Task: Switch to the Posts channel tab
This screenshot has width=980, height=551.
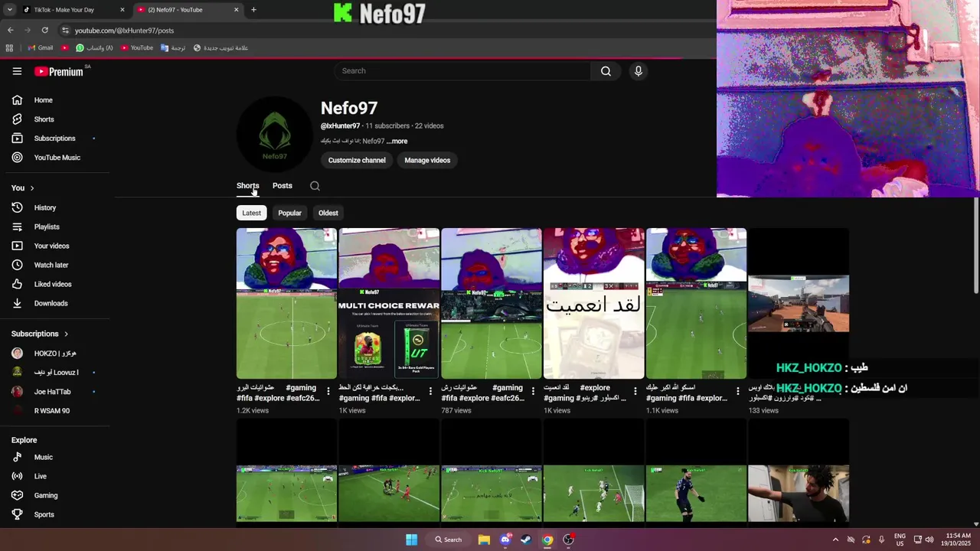Action: click(x=283, y=186)
